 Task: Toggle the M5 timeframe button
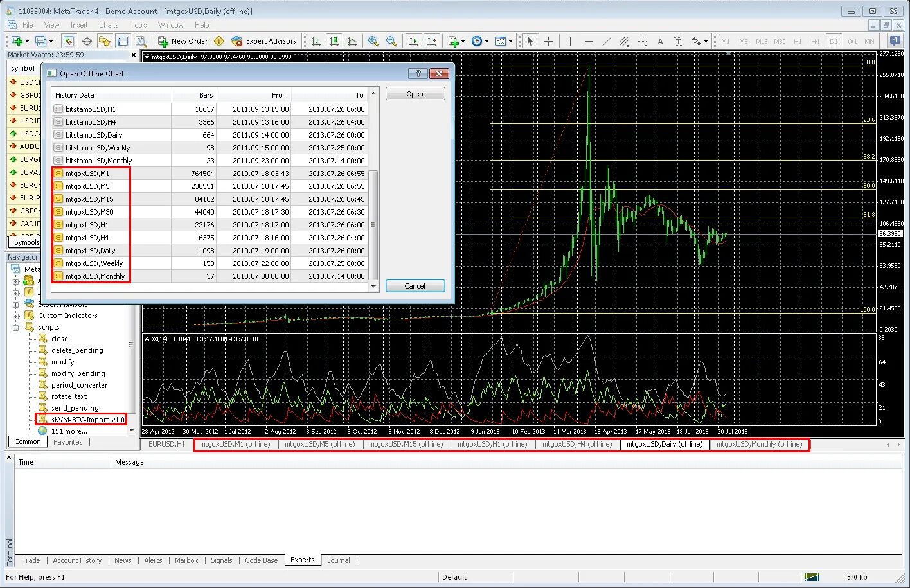click(x=744, y=41)
